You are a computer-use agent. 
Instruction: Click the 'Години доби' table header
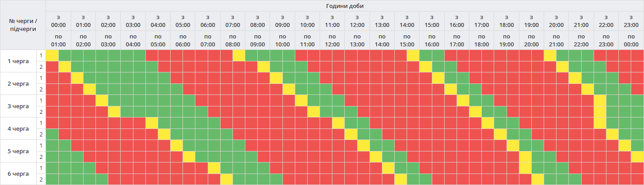coord(344,6)
